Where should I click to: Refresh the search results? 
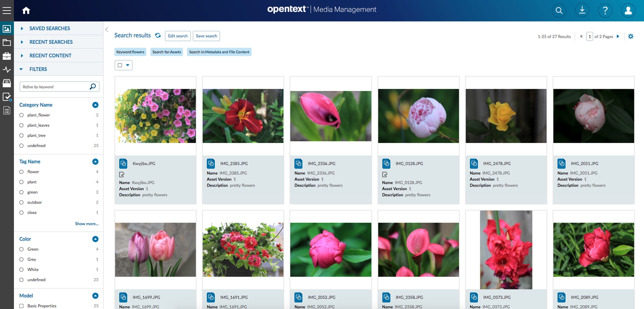[x=158, y=35]
